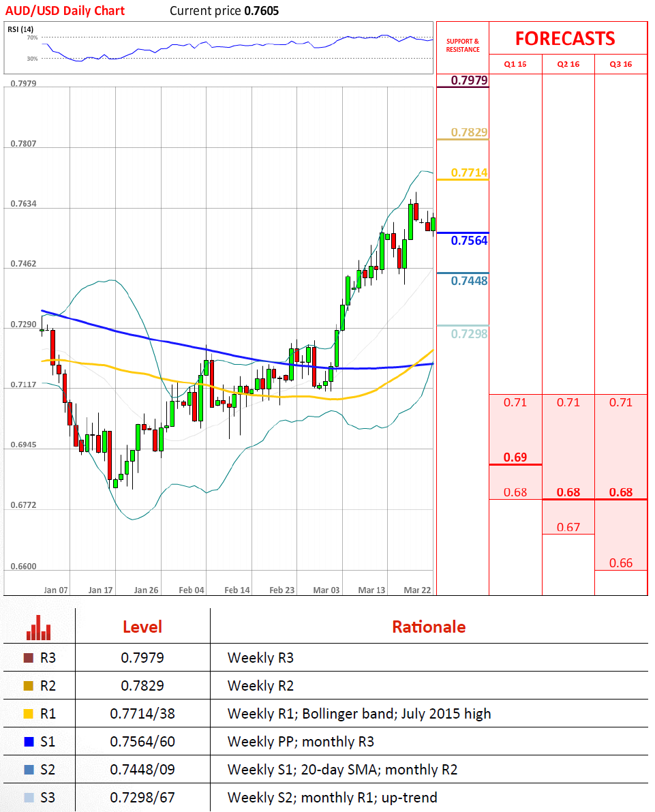
Task: Click the Q3 16 forecast column header
Action: click(621, 64)
